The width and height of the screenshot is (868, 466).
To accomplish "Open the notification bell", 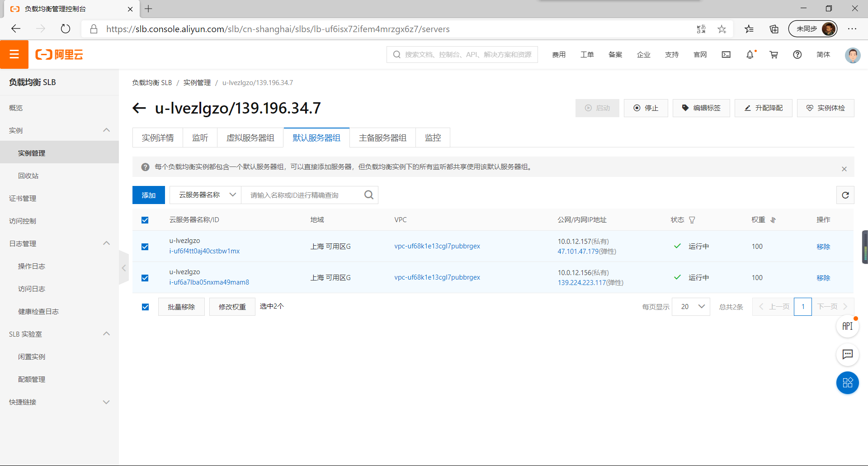I will [x=750, y=54].
